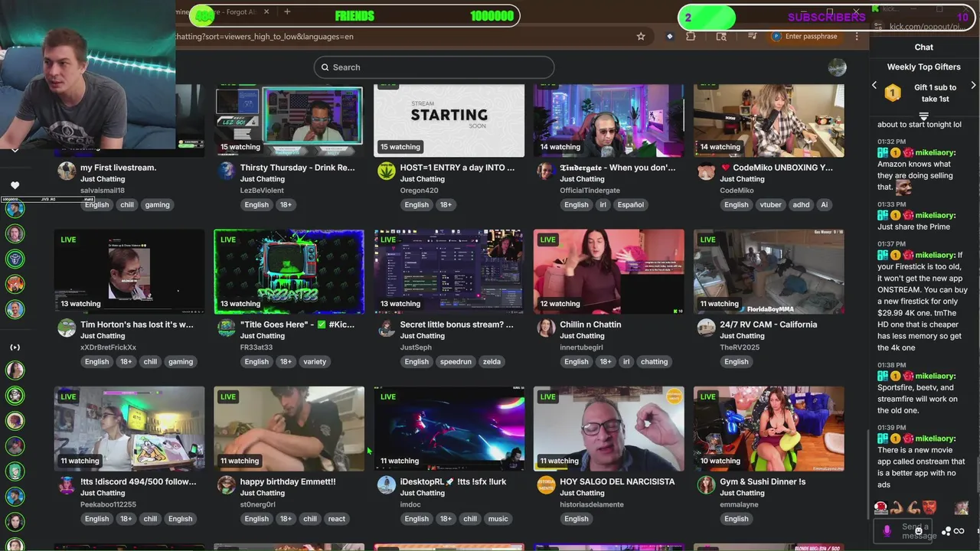Open 'my First livestream.' title link

119,168
